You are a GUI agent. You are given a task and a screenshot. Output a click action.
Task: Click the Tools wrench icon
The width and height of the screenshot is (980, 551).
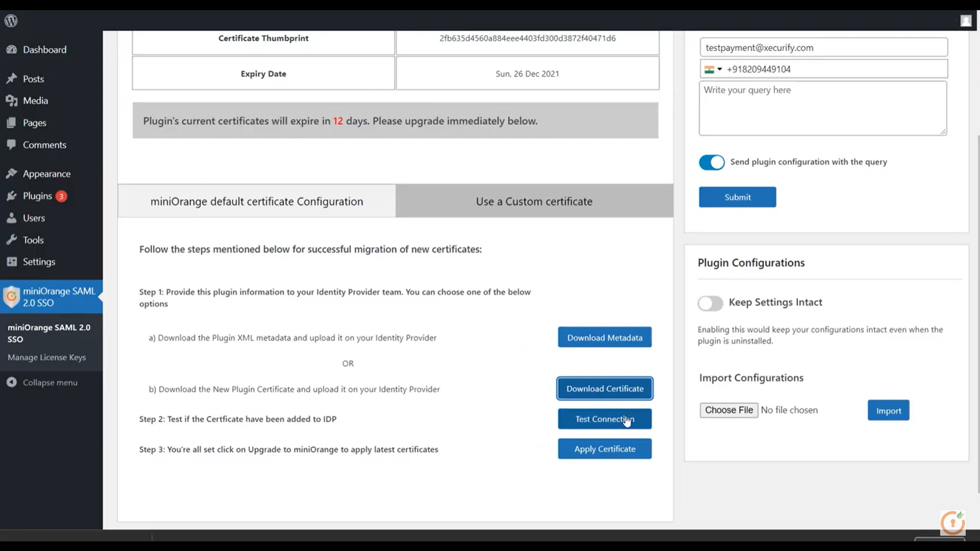[x=12, y=240]
